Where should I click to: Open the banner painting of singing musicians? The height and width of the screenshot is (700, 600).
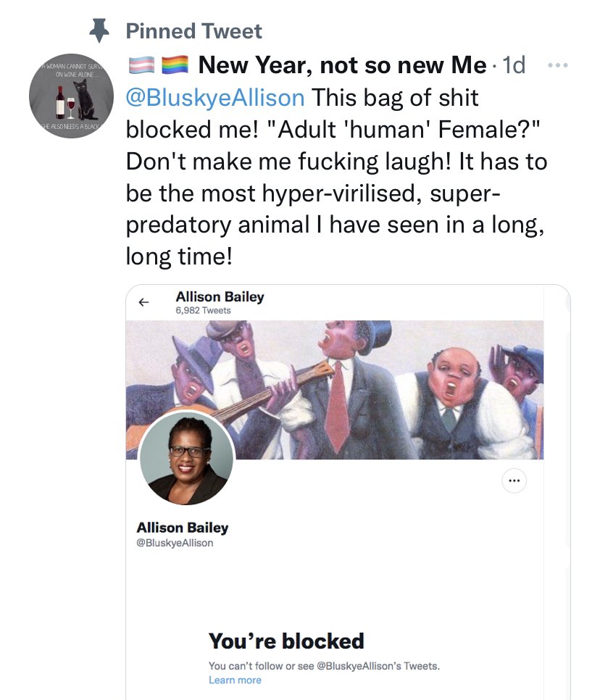(335, 390)
